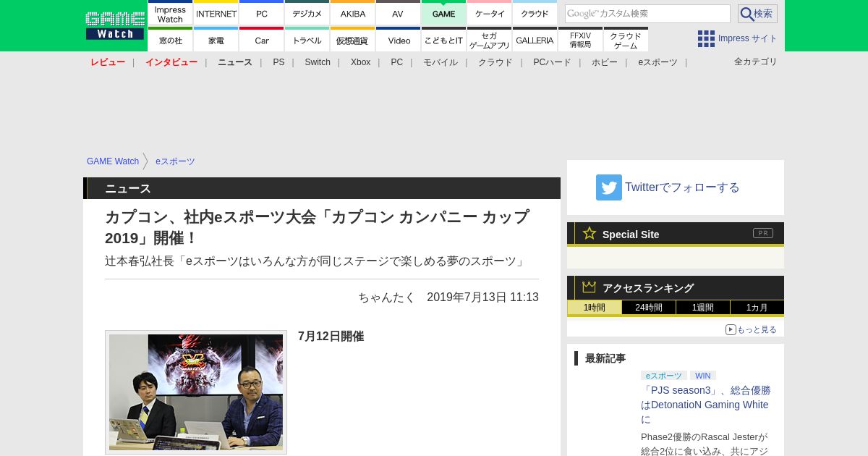Open トラベル Watch site tab
The image size is (868, 456).
tap(307, 39)
